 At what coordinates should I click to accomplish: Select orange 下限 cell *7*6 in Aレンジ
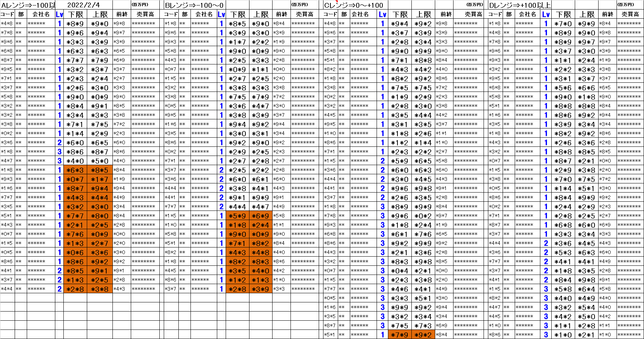click(75, 234)
